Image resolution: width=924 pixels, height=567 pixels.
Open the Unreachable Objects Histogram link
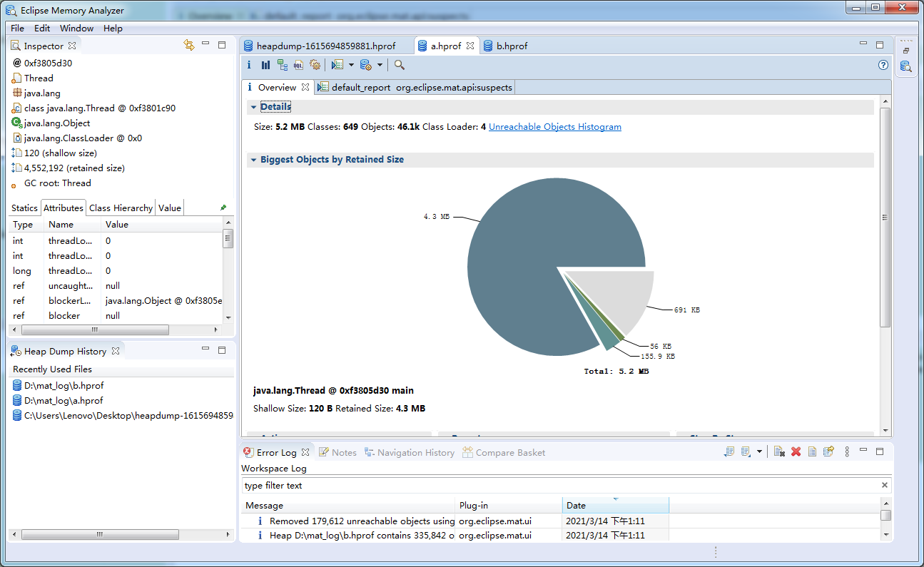pyautogui.click(x=555, y=127)
